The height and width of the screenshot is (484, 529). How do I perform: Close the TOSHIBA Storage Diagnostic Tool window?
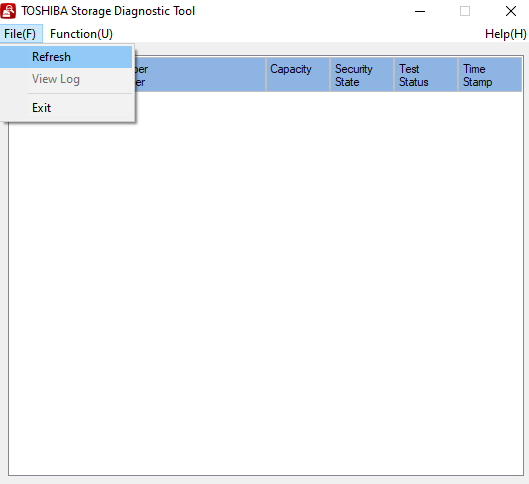coord(511,11)
